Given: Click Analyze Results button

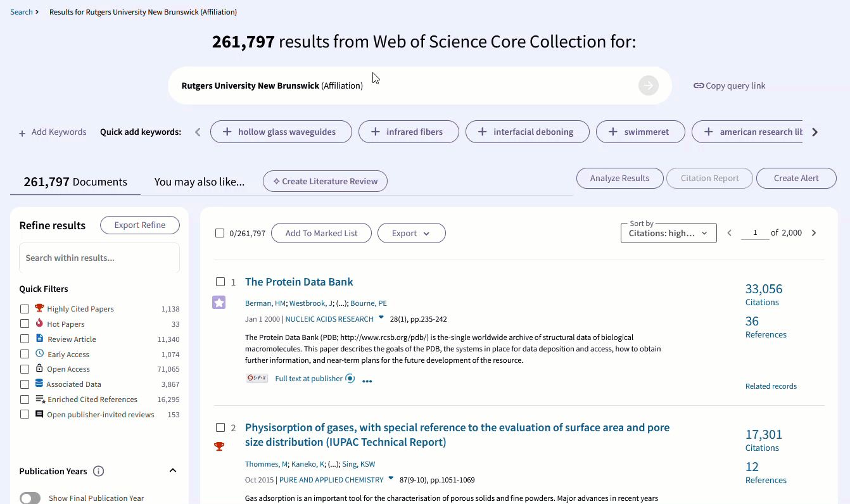Looking at the screenshot, I should coord(619,178).
